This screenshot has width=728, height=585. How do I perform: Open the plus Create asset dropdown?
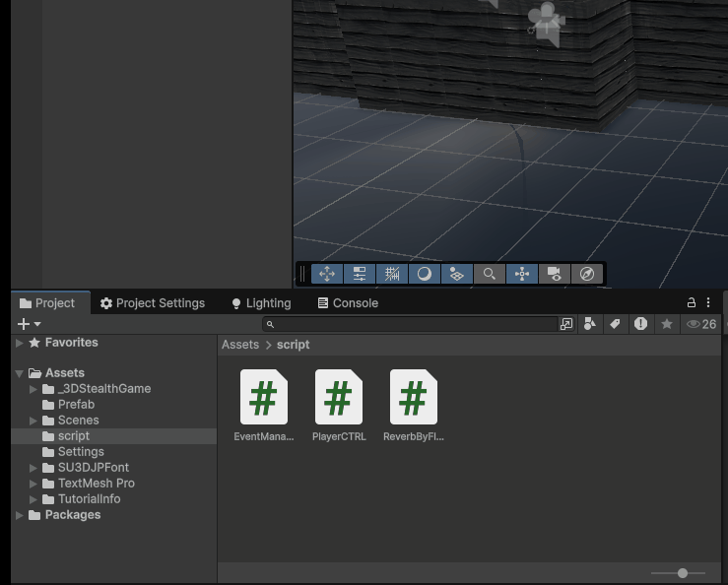(30, 324)
